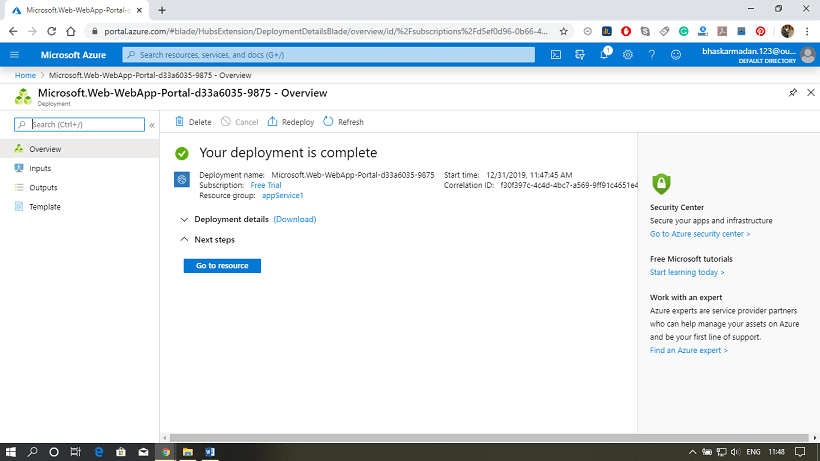Open File Explorer from the taskbar
The height and width of the screenshot is (461, 820).
pyautogui.click(x=188, y=452)
